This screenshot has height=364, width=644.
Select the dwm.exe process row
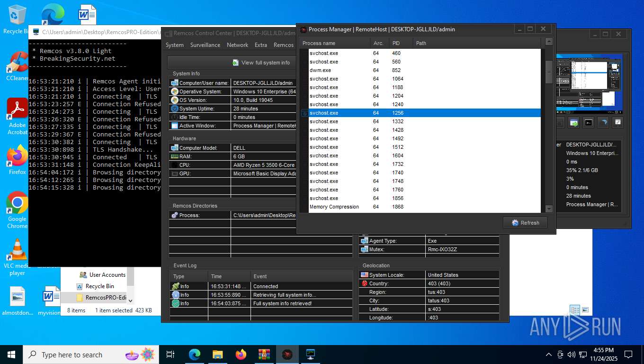420,70
